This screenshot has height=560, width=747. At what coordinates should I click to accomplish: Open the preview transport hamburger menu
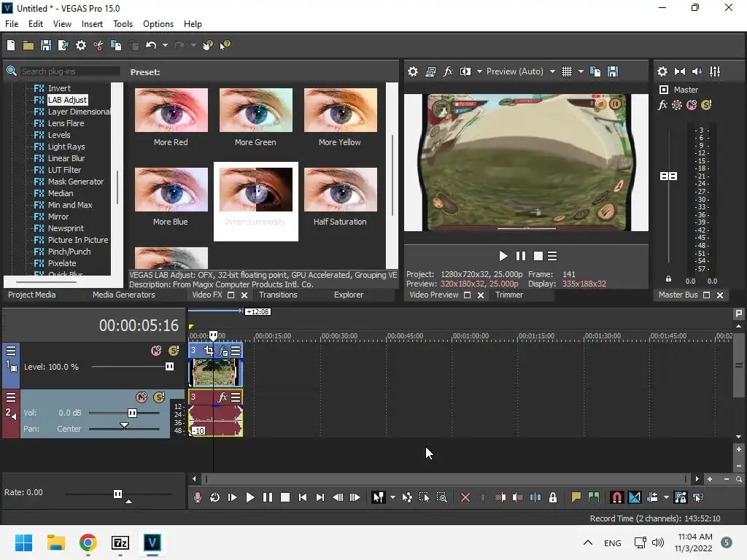click(552, 256)
